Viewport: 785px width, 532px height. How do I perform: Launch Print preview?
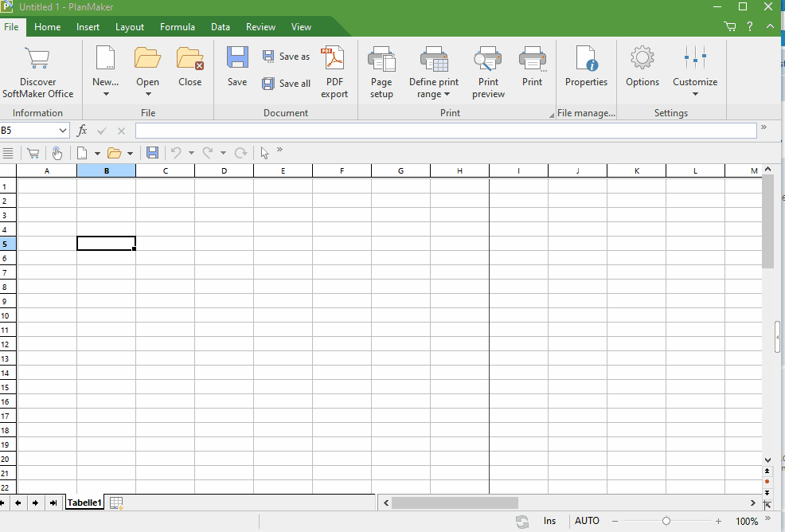coord(488,72)
